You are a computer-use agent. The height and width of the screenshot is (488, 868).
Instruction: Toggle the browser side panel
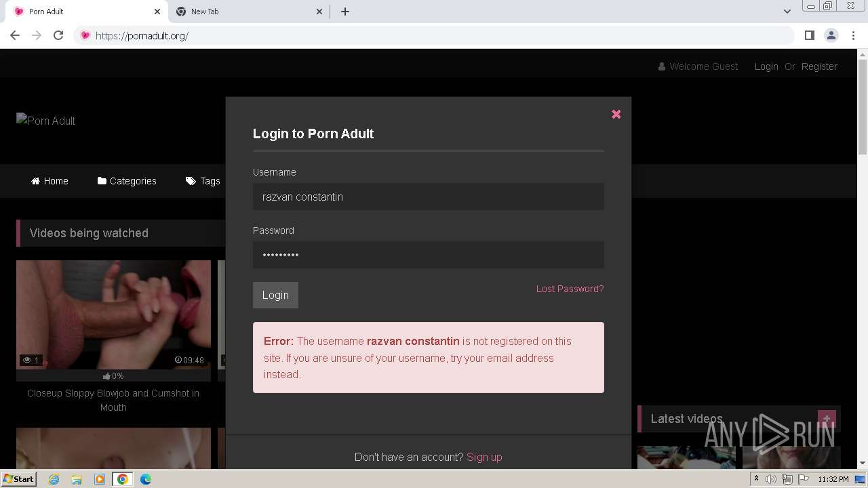tap(809, 35)
